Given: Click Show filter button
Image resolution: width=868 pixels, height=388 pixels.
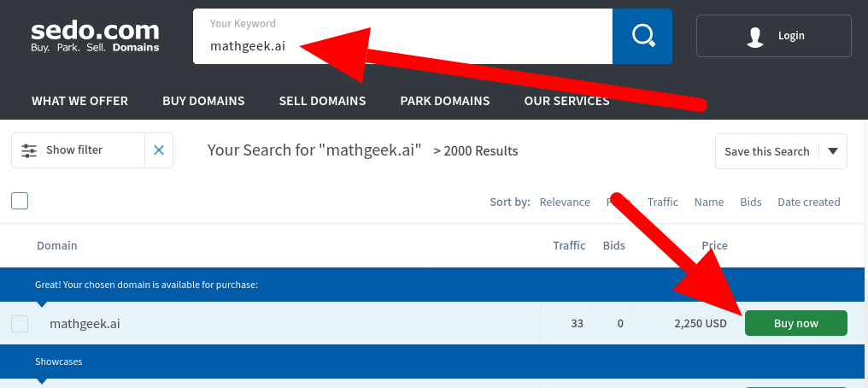Looking at the screenshot, I should tap(78, 150).
